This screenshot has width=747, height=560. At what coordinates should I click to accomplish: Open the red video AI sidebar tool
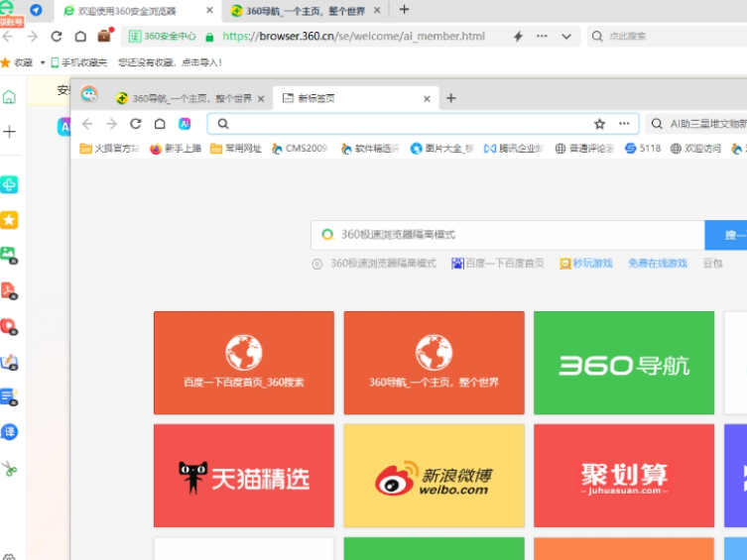(9, 326)
